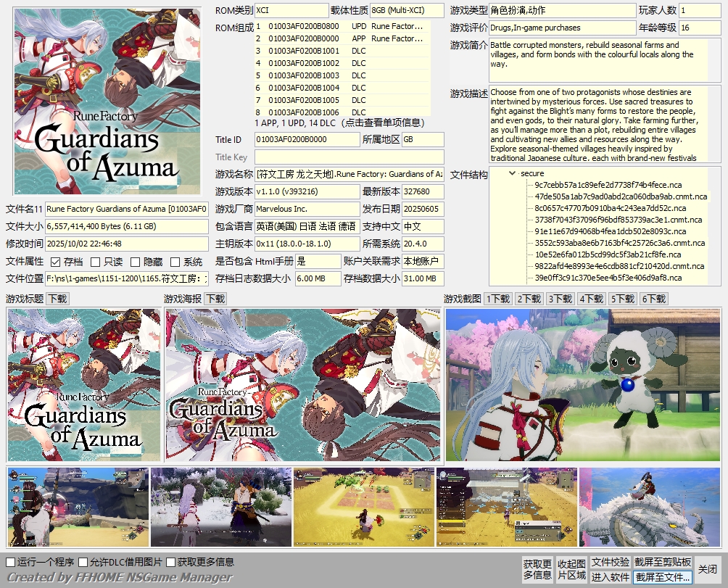
Task: Open the snowy battle screenshot thumbnail
Action: (x=220, y=507)
